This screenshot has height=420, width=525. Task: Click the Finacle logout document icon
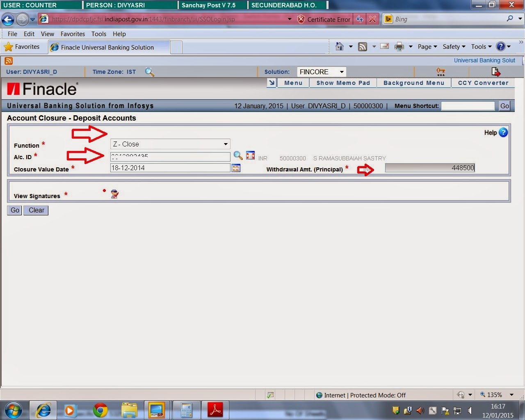tap(495, 72)
